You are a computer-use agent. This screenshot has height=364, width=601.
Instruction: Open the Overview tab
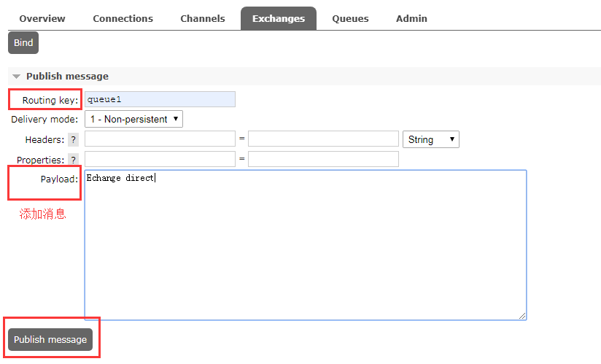[42, 18]
